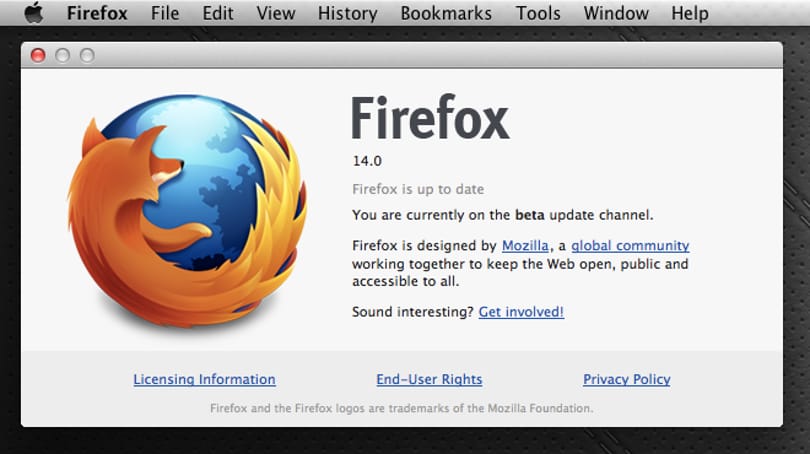Open Licensing Information link
Screen dimensions: 810x454
tap(204, 380)
